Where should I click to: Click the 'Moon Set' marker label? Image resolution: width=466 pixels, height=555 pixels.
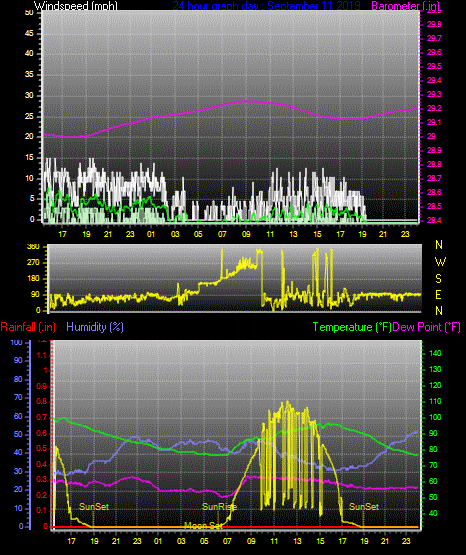pos(203,525)
